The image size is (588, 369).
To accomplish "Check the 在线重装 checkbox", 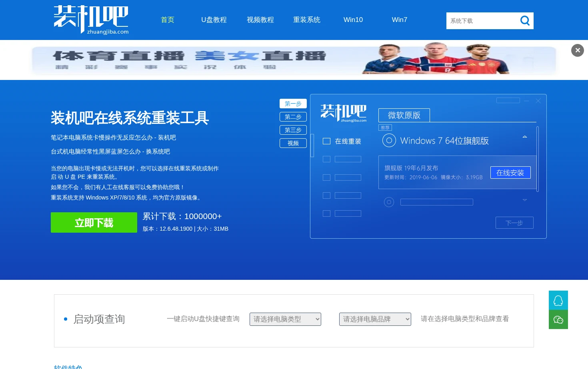I will click(326, 141).
